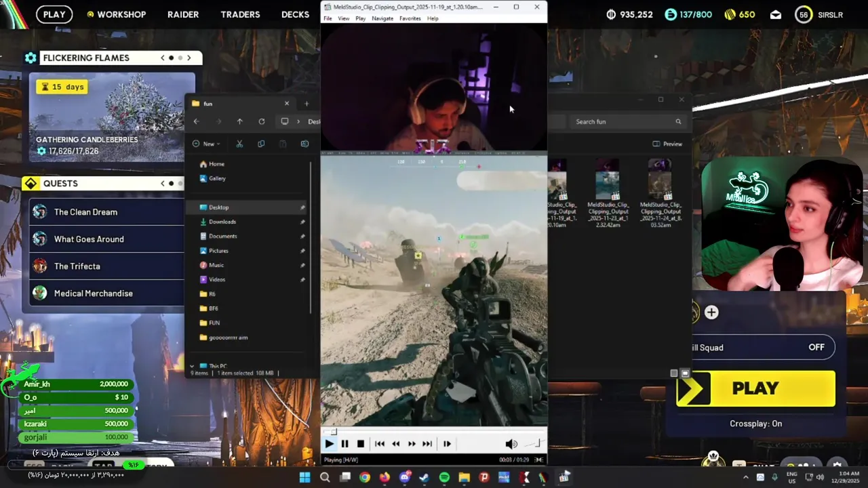Go to the next Flickering Flames page
The image size is (868, 488).
pos(189,58)
